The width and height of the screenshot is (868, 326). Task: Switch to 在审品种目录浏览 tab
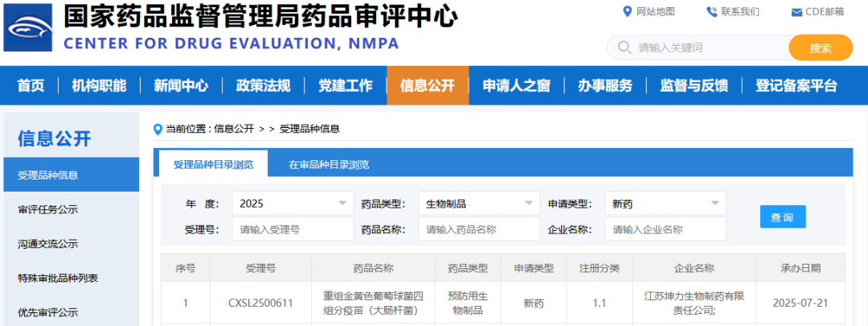pos(329,165)
